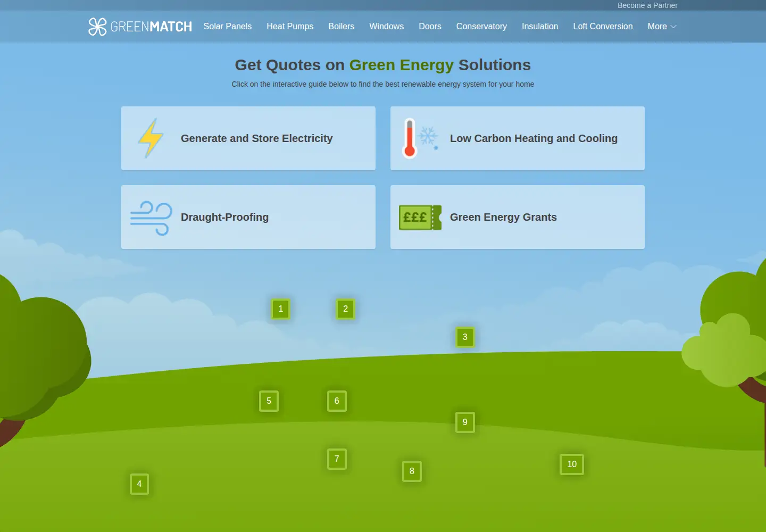
Task: Click the thermometer and snowflake icon
Action: click(420, 138)
